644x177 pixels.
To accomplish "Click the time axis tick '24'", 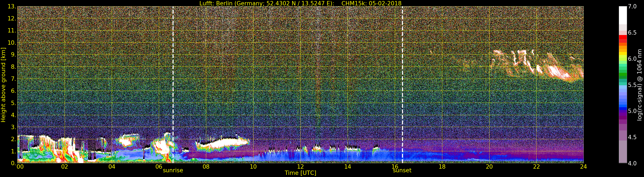I will [583, 167].
